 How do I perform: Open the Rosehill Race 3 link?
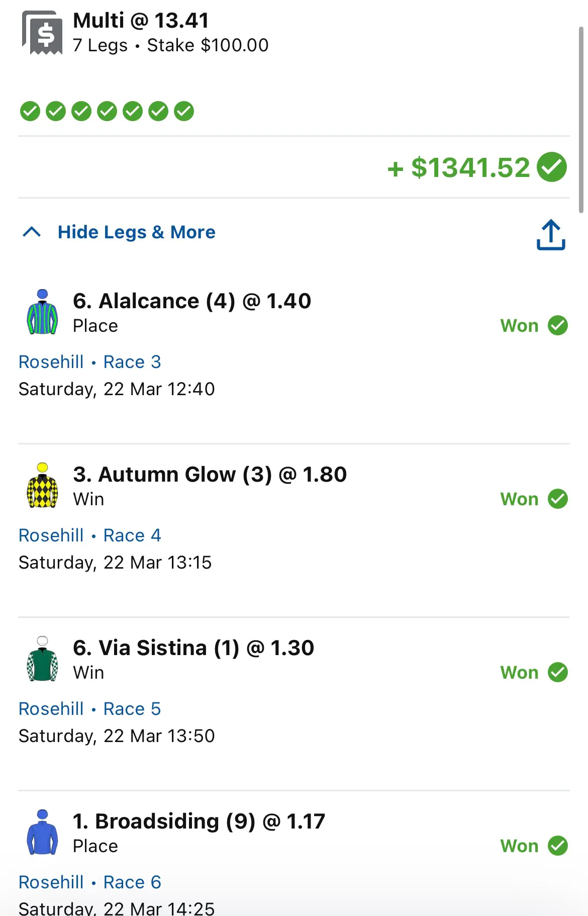click(90, 362)
